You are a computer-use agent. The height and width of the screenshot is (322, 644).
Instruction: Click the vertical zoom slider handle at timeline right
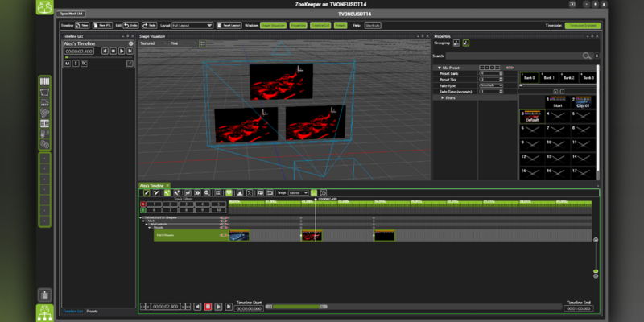tap(596, 271)
